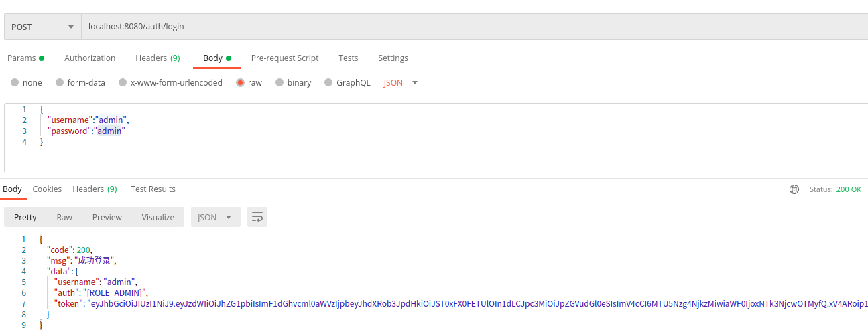View the Test Results tab
This screenshot has width=868, height=336.
point(153,189)
